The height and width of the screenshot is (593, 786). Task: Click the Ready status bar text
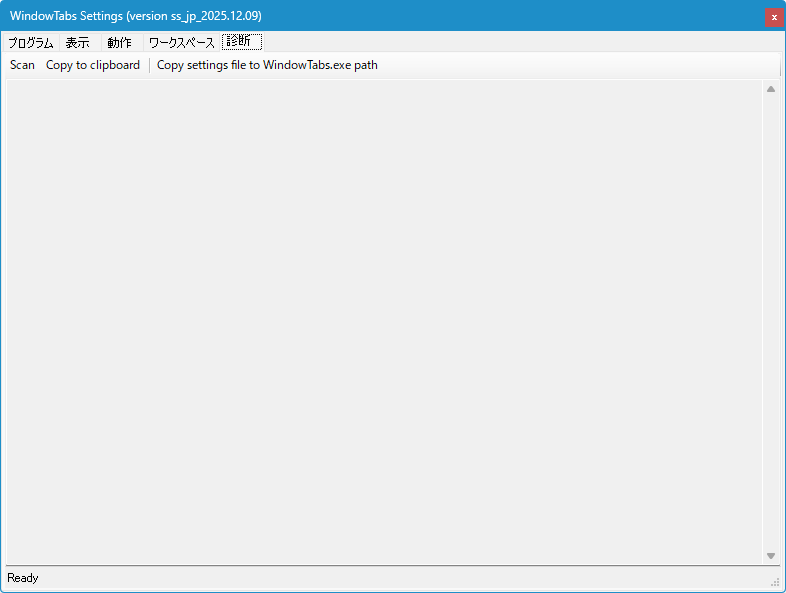[x=23, y=578]
